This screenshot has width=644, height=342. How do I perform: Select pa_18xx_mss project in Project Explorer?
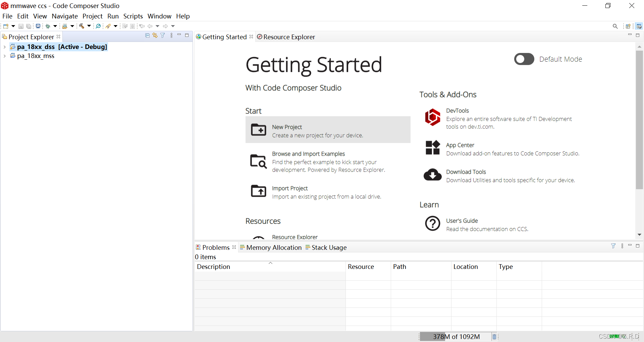click(x=36, y=56)
